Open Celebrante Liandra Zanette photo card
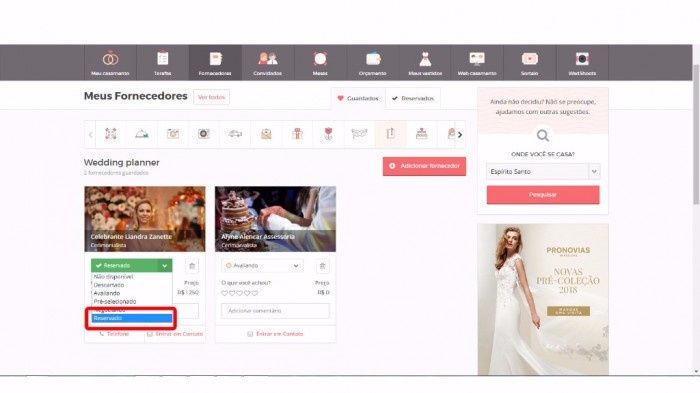This screenshot has width=700, height=393. click(145, 219)
